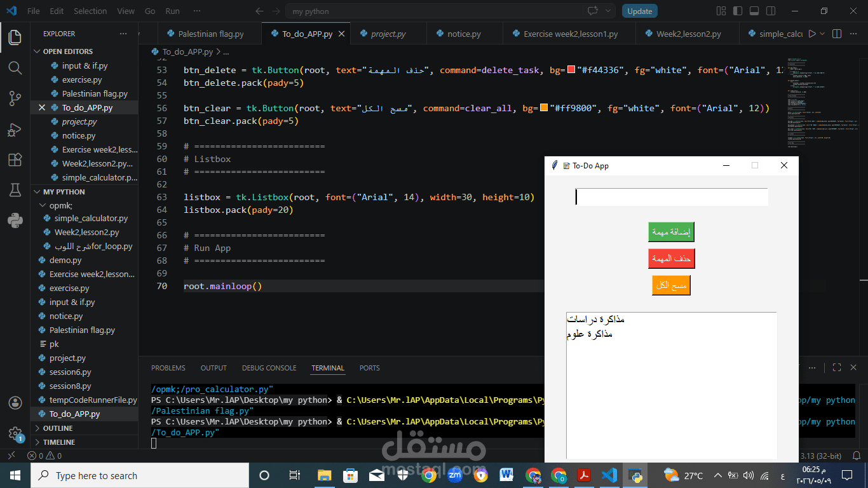Switch to the OUTPUT panel tab
This screenshot has width=868, height=488.
click(x=214, y=368)
